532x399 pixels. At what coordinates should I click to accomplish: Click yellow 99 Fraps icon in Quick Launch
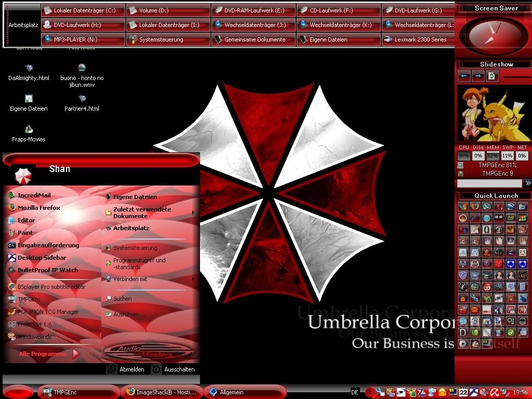pyautogui.click(x=486, y=344)
